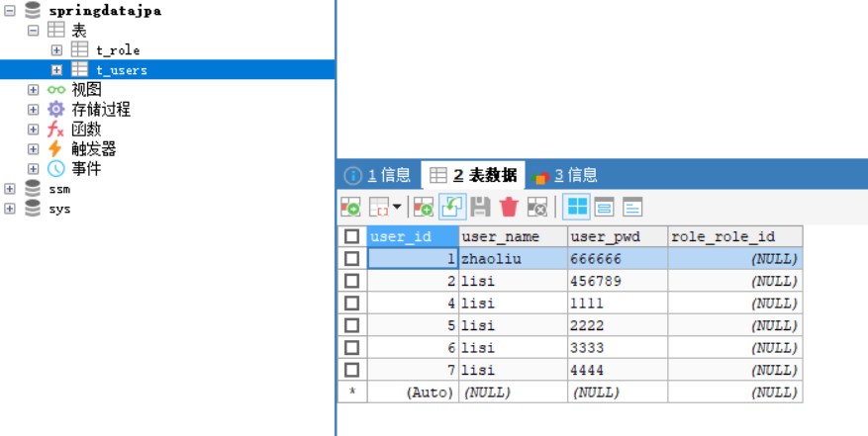
Task: Check the row checkbox for password 3333
Action: [351, 347]
